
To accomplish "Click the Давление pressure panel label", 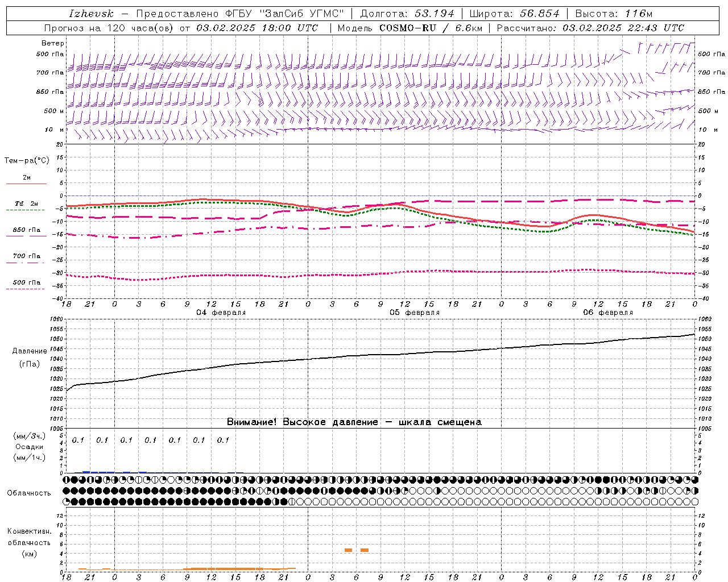I will click(30, 351).
